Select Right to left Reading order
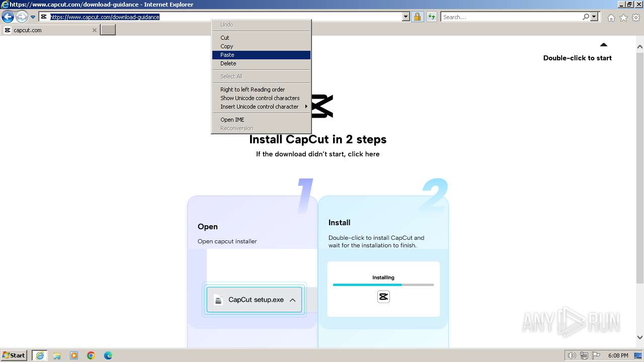Image resolution: width=644 pixels, height=362 pixels. pyautogui.click(x=261, y=89)
